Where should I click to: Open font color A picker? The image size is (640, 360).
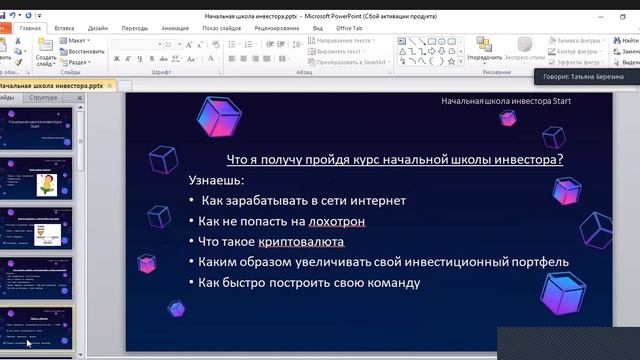pos(211,59)
